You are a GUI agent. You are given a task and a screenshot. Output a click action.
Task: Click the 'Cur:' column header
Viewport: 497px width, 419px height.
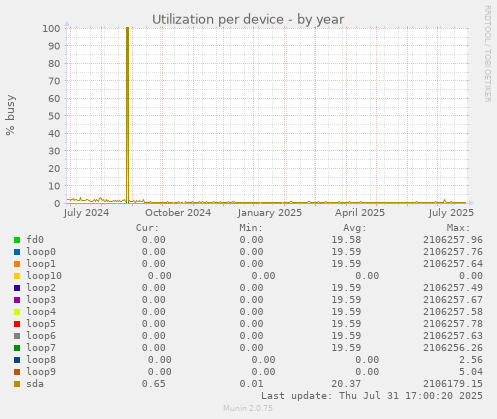147,228
